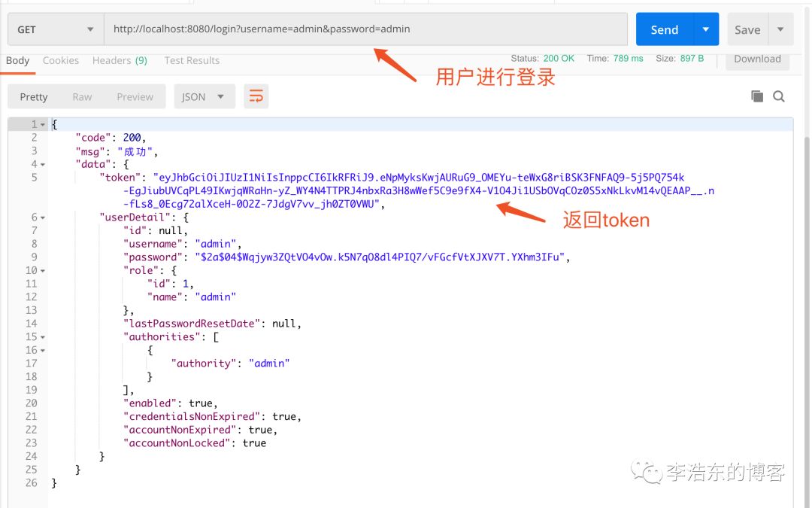Click the role "name": "admin" line
812x508 pixels.
(192, 297)
